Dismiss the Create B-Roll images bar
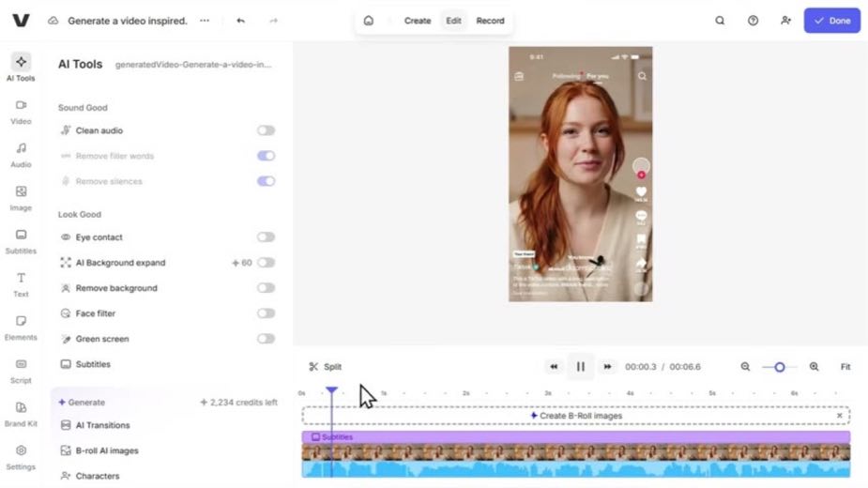868x488 pixels. point(840,416)
